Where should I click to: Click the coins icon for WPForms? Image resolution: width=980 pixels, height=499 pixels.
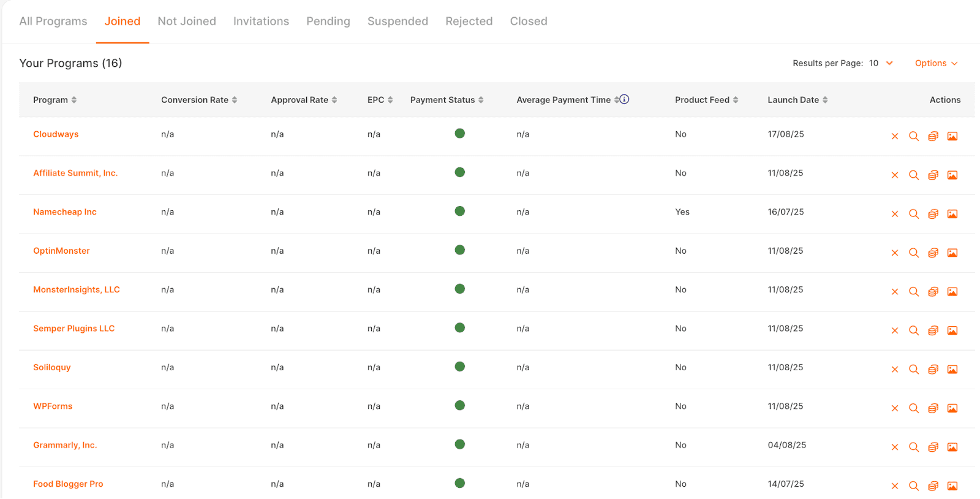pyautogui.click(x=933, y=408)
